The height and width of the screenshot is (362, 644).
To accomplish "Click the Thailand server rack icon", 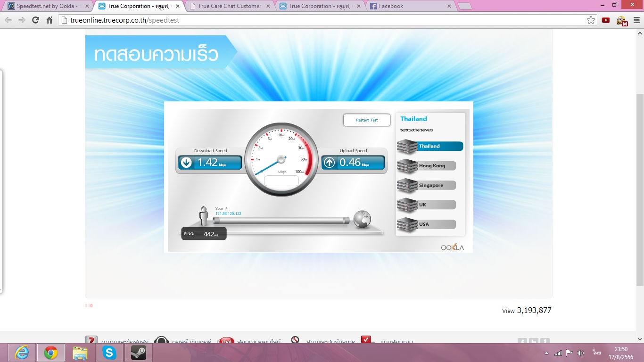I will [x=407, y=147].
